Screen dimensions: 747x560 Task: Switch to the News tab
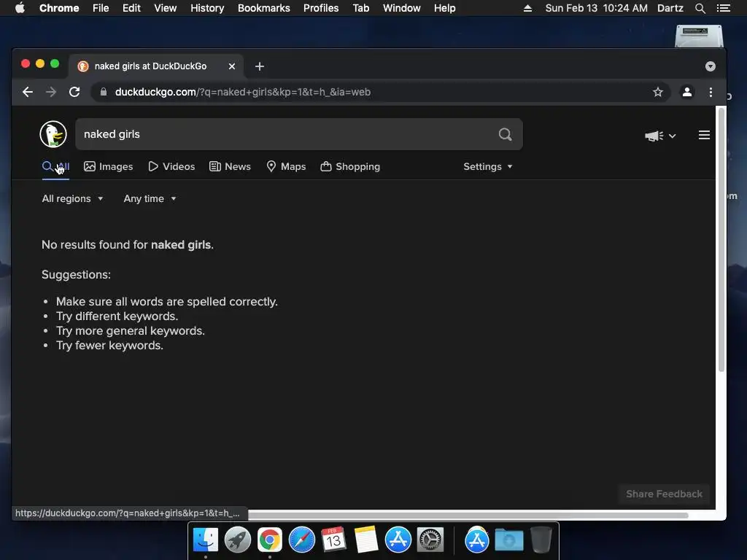pos(230,167)
